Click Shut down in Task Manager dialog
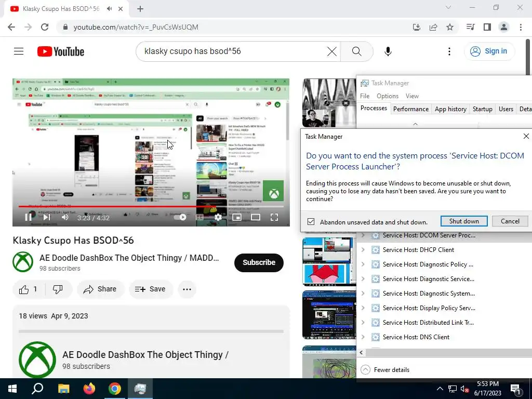Viewport: 532px width, 399px height. (464, 221)
